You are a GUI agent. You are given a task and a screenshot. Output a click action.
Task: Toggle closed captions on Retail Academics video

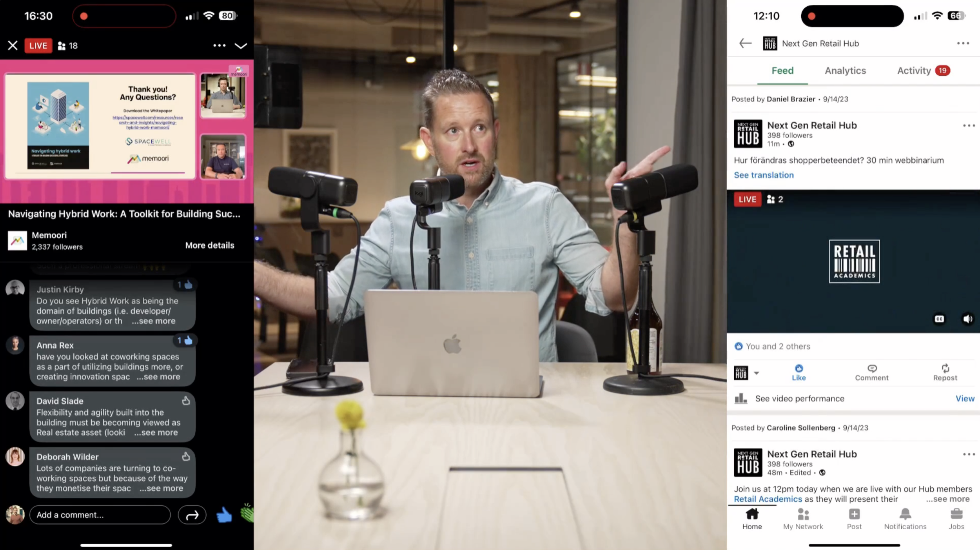coord(939,319)
